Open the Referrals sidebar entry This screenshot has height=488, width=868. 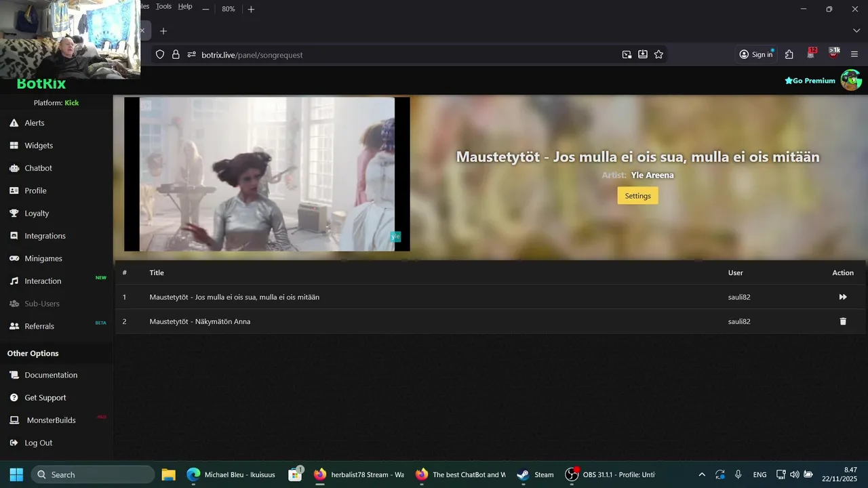39,326
